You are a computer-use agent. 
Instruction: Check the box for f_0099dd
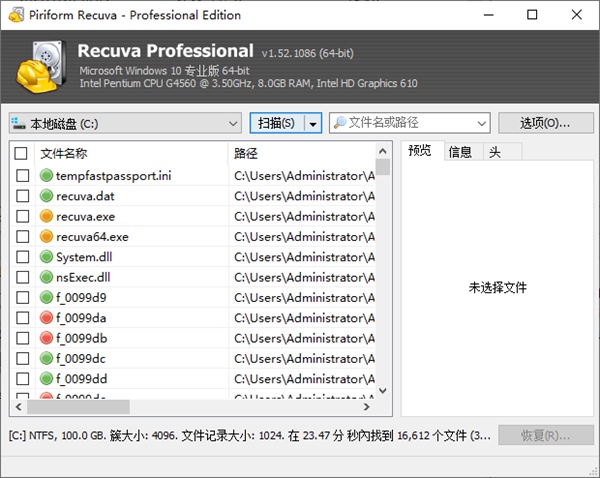(23, 378)
